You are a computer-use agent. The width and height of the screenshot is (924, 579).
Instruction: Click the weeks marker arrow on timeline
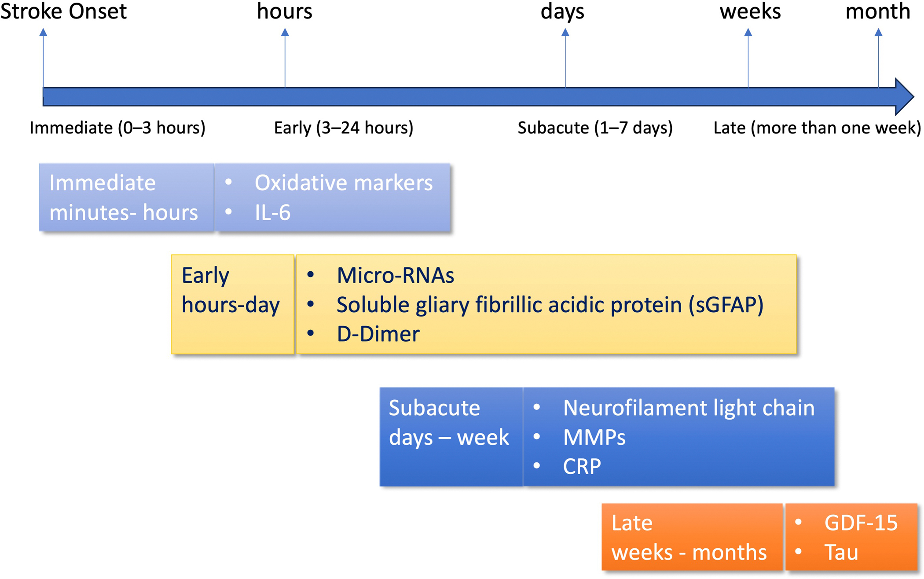[748, 33]
